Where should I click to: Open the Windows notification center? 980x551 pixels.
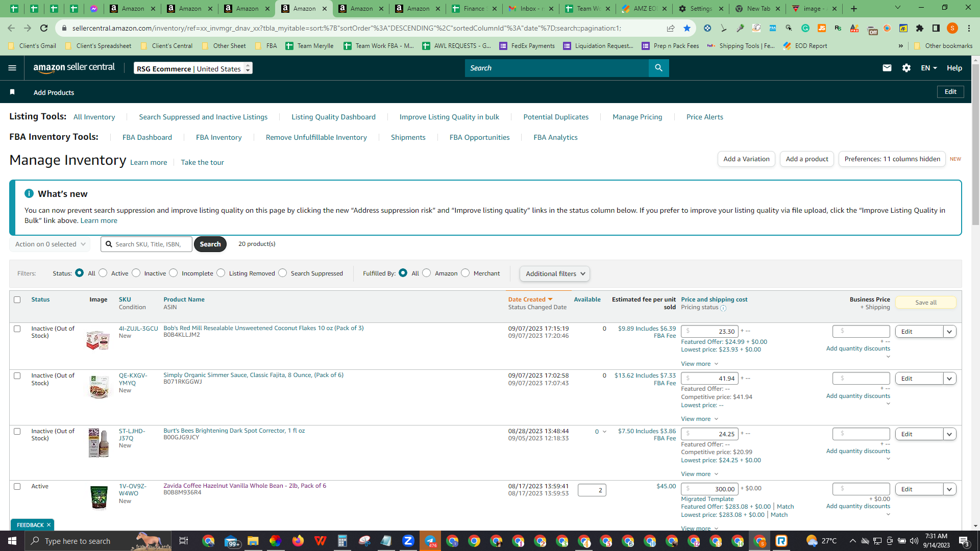(x=964, y=541)
